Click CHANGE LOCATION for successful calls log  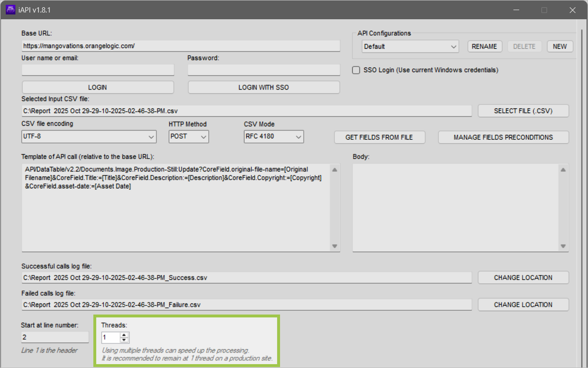pyautogui.click(x=523, y=277)
